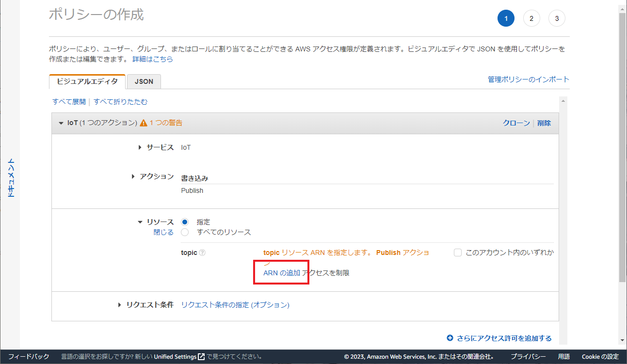Check the このアカウント内のいずれか checkbox
This screenshot has height=364, width=627.
pyautogui.click(x=458, y=253)
